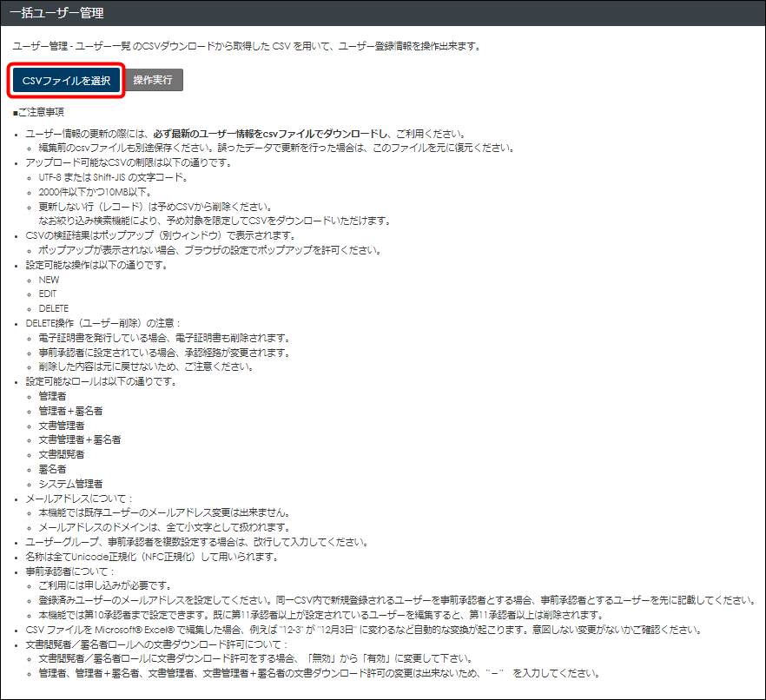This screenshot has width=766, height=700.
Task: Click the UTF-8 または Shift-JIS encoding line
Action: [112, 177]
